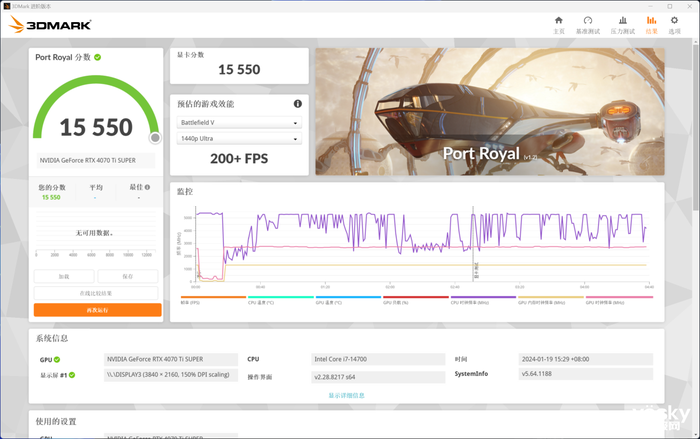700x439 pixels.
Task: Open the 压力测试 stress test icon
Action: (x=623, y=21)
